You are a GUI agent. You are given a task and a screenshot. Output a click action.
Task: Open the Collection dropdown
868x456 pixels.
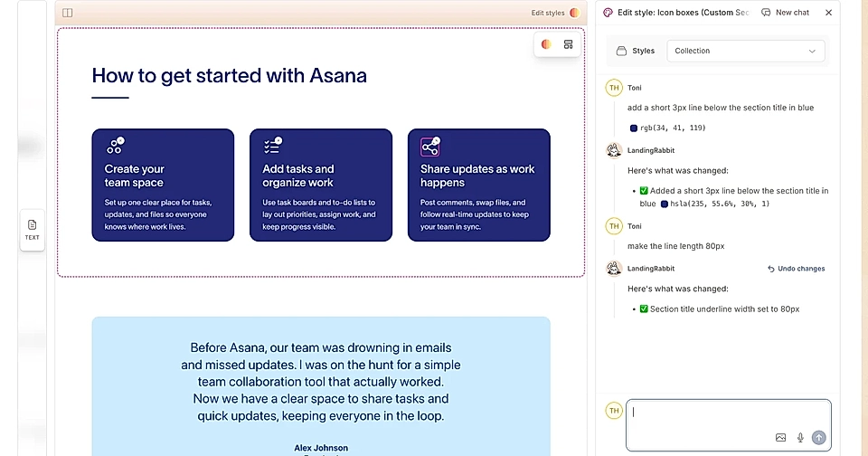[x=746, y=51]
